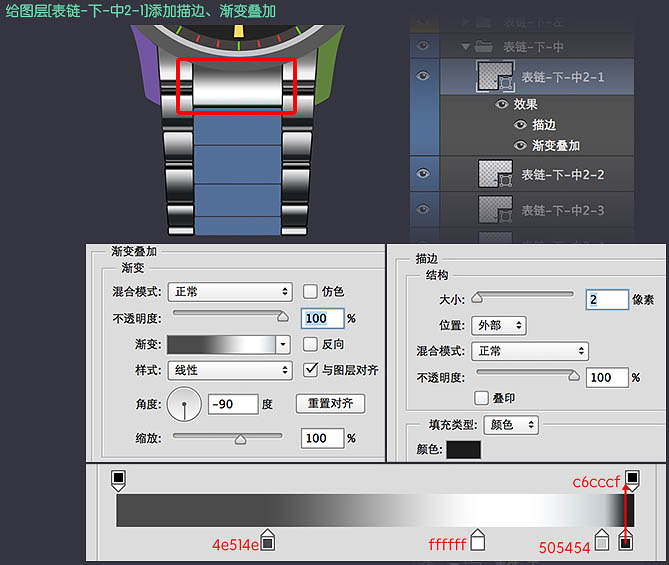Screen dimensions: 669x565
Task: Enable the 仿色 dither checkbox
Action: (311, 292)
